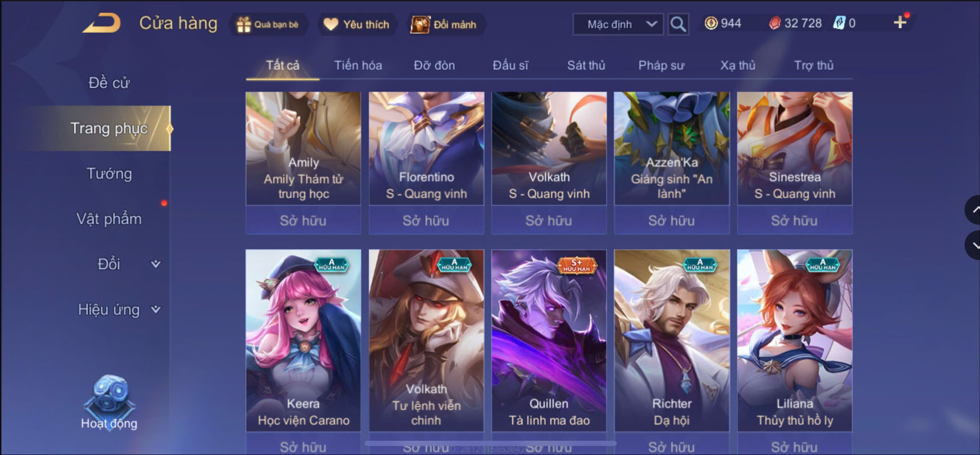Click the up arrow side panel button

tap(973, 210)
